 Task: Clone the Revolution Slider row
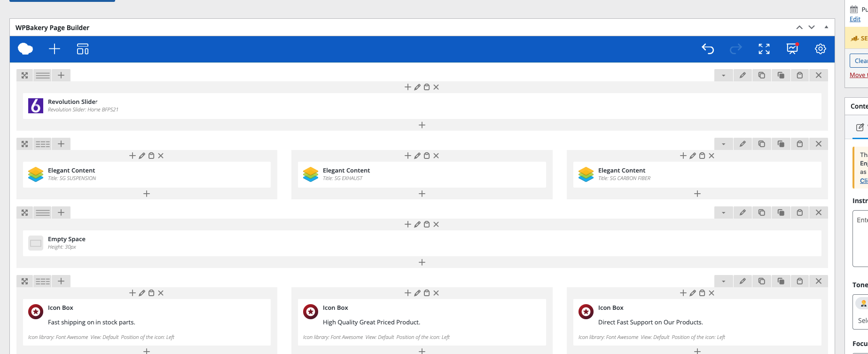[x=781, y=75]
